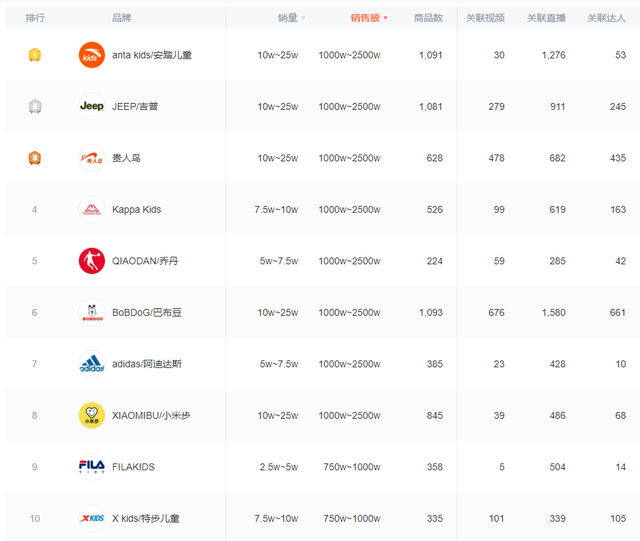Viewport: 640px width, 541px height.
Task: Click X kids 关联视频 value 101
Action: pos(497,518)
